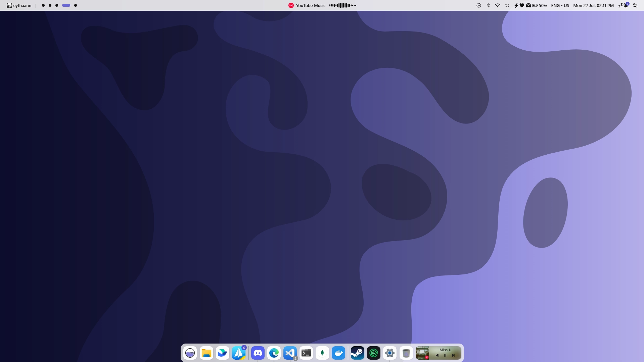Open Discord from the dock
Viewport: 644px width, 362px height.
(x=258, y=353)
